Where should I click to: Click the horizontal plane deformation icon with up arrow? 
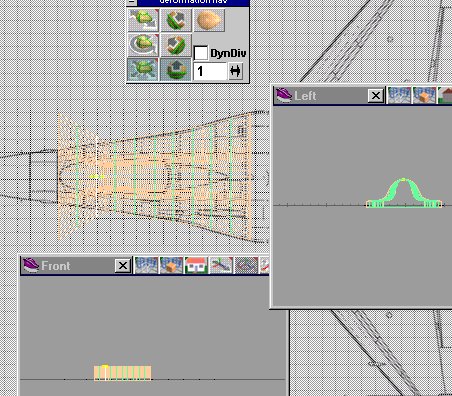coord(176,69)
